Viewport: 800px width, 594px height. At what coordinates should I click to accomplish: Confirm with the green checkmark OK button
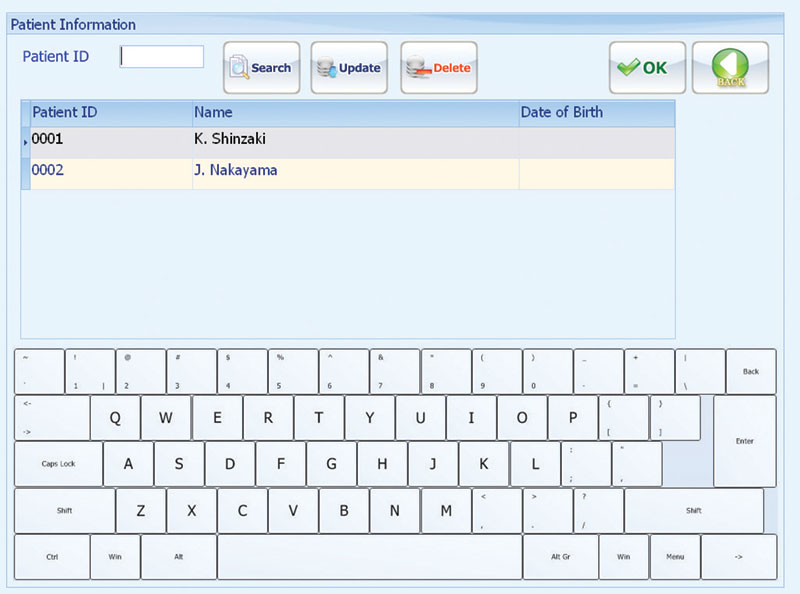pyautogui.click(x=646, y=68)
